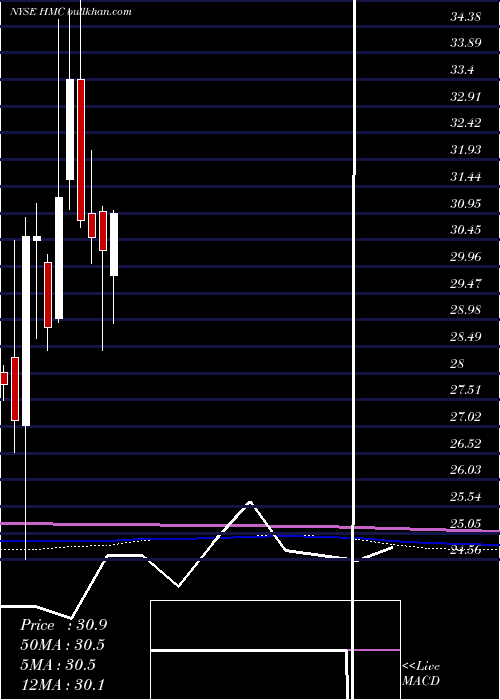Click the 32.42 price axis label
Image resolution: width=500 pixels, height=700 pixels.
coord(466,123)
